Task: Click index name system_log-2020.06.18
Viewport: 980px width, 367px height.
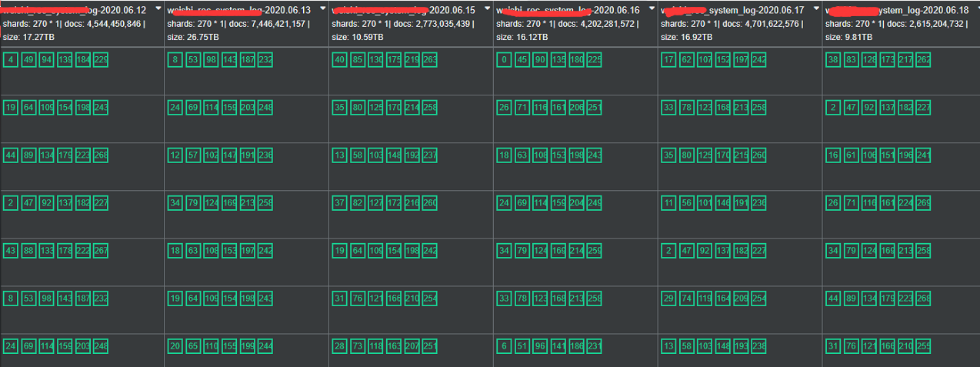Action: pos(897,11)
